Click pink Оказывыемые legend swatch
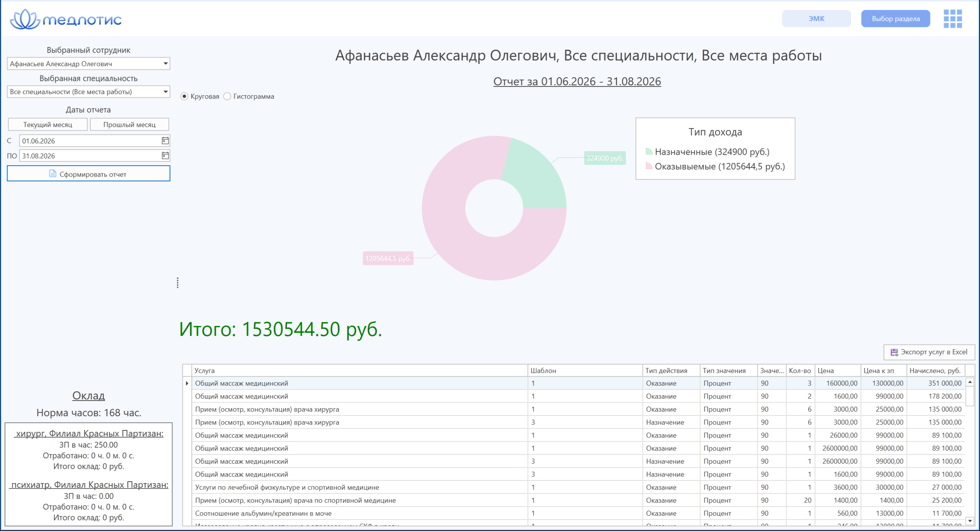Viewport: 980px width, 531px height. (649, 166)
